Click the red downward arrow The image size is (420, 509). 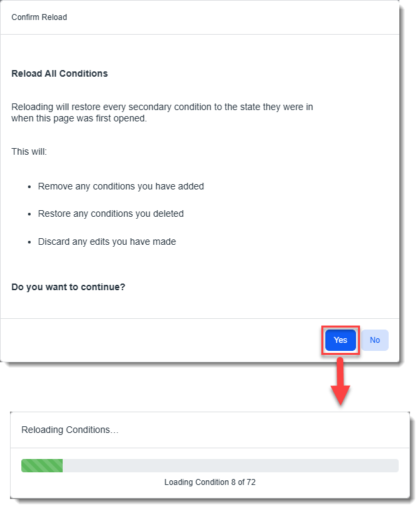coord(341,386)
